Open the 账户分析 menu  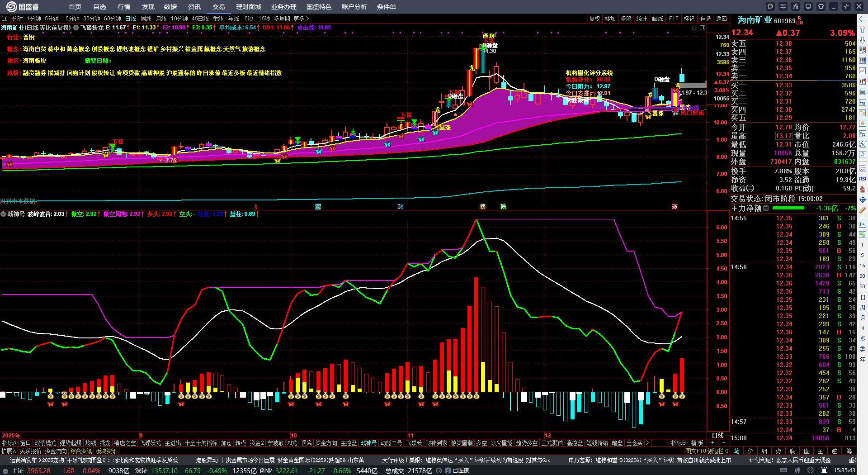click(x=354, y=7)
